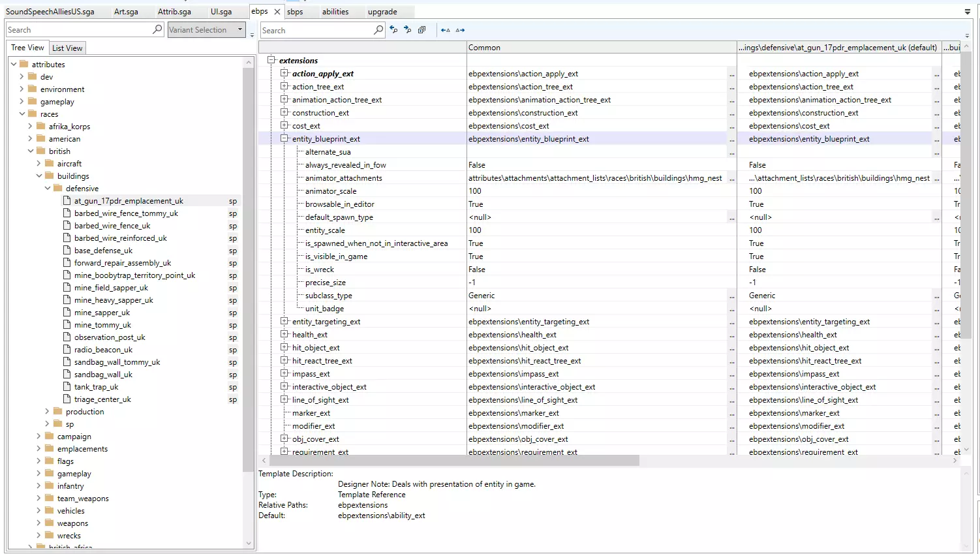Click the find next search result icon
The image size is (980, 554).
tap(408, 30)
